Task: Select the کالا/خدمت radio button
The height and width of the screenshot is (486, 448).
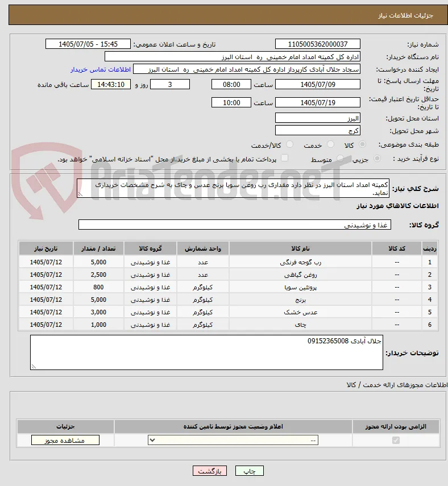Action: coord(289,144)
